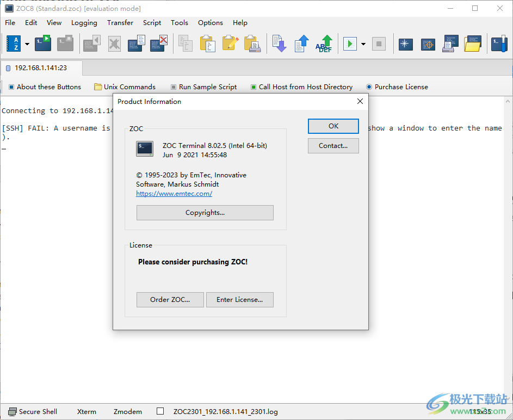The width and height of the screenshot is (513, 420).
Task: Click the terminal scrollbar up arrow
Action: 508,101
